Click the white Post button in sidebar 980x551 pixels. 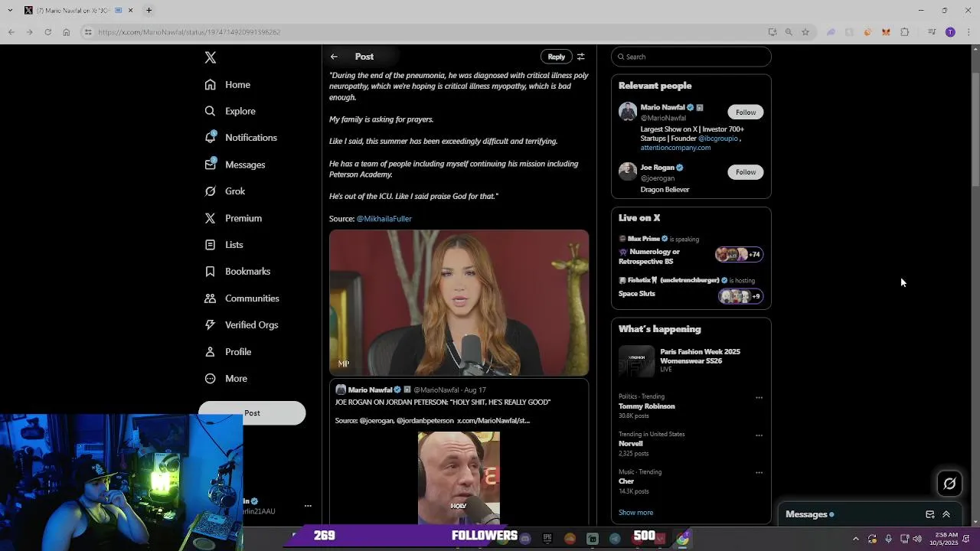(x=252, y=413)
